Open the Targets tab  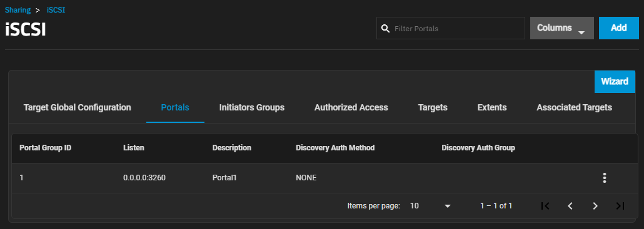point(433,107)
